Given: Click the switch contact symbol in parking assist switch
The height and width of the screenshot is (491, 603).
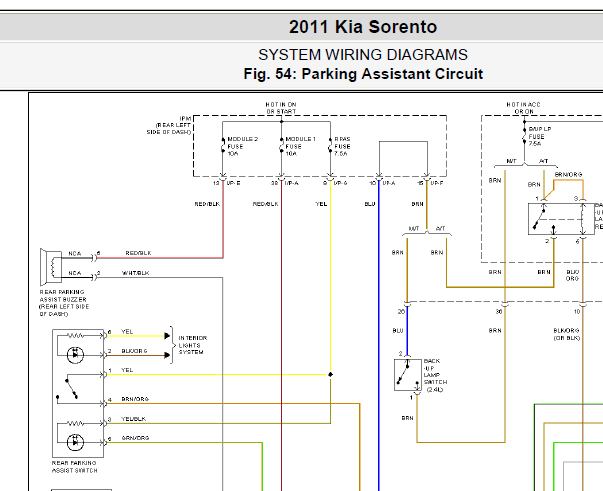Looking at the screenshot, I should [x=72, y=389].
